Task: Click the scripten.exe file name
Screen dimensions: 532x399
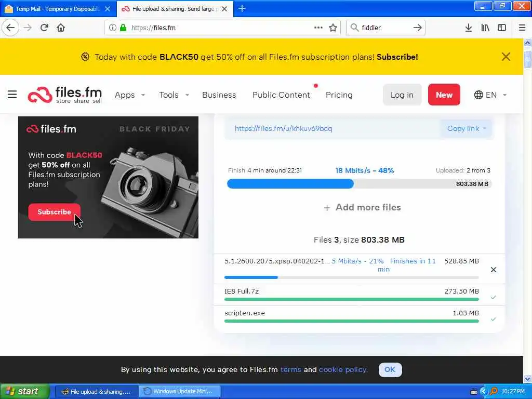Action: point(245,313)
